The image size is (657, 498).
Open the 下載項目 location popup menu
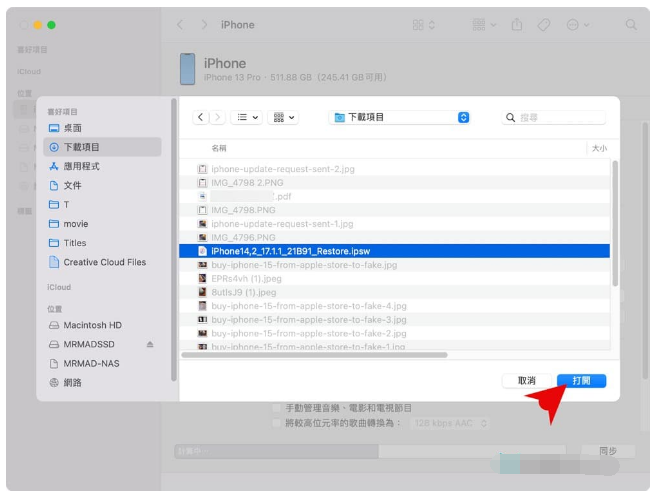(399, 117)
